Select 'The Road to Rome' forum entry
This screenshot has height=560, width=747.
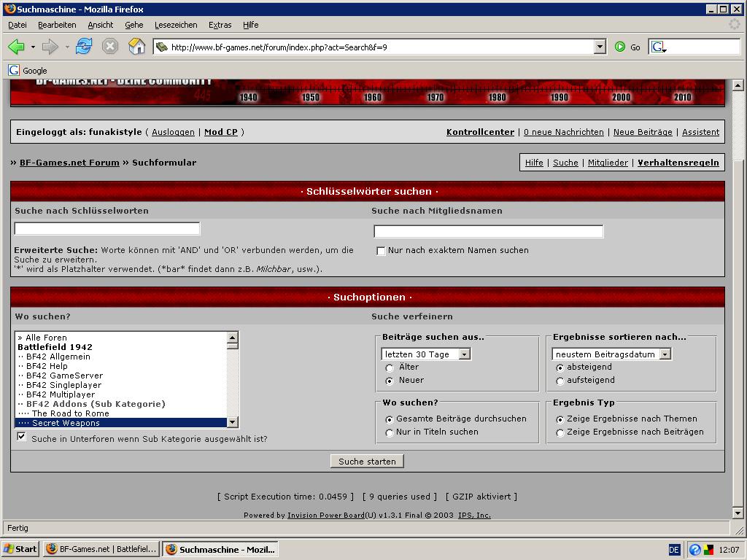[122, 413]
